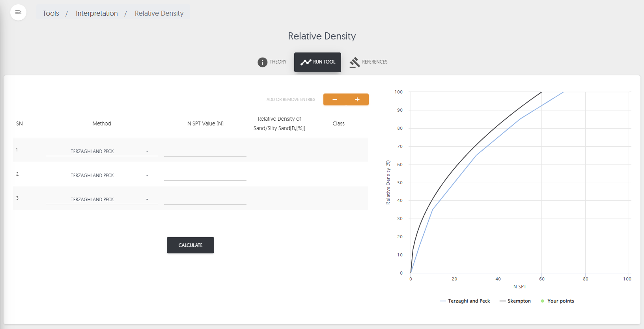The width and height of the screenshot is (644, 329).
Task: Click the References gavel icon
Action: point(355,62)
